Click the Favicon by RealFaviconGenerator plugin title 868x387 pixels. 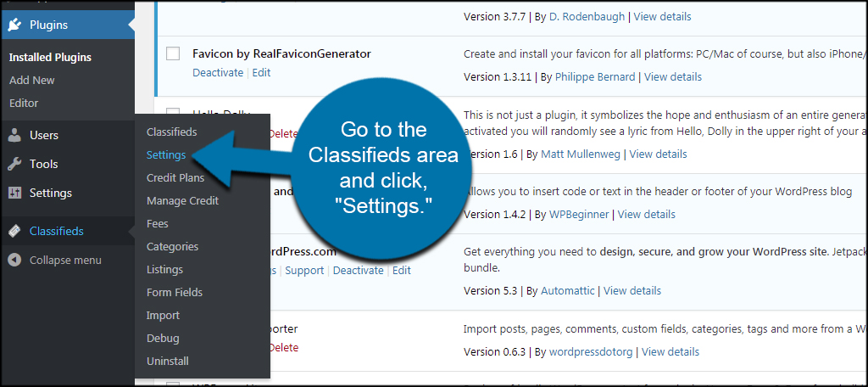point(281,53)
